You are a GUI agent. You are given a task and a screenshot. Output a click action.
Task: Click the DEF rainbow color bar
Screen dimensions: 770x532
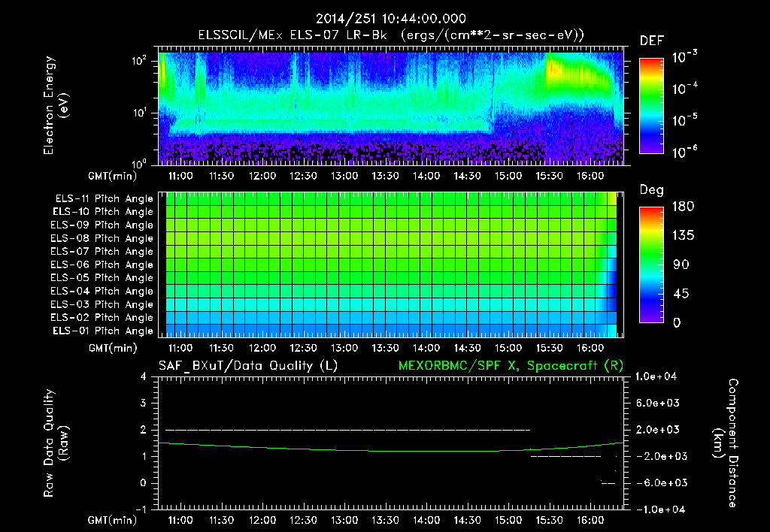(651, 105)
